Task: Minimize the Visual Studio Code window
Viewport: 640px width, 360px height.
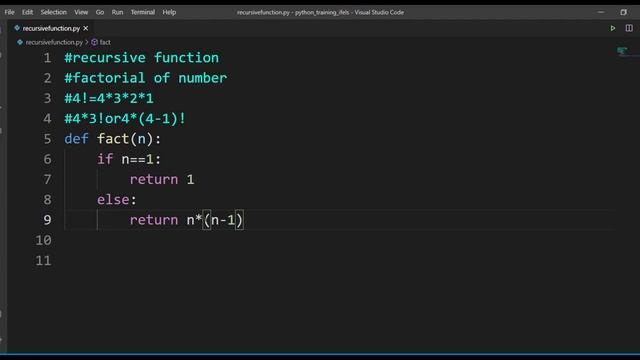Action: click(x=601, y=12)
